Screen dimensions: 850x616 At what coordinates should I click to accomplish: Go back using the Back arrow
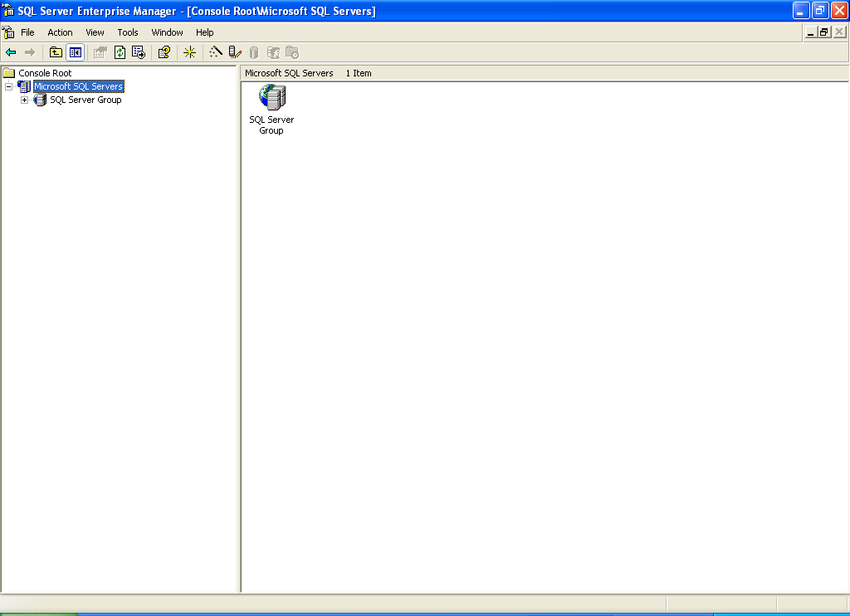11,52
